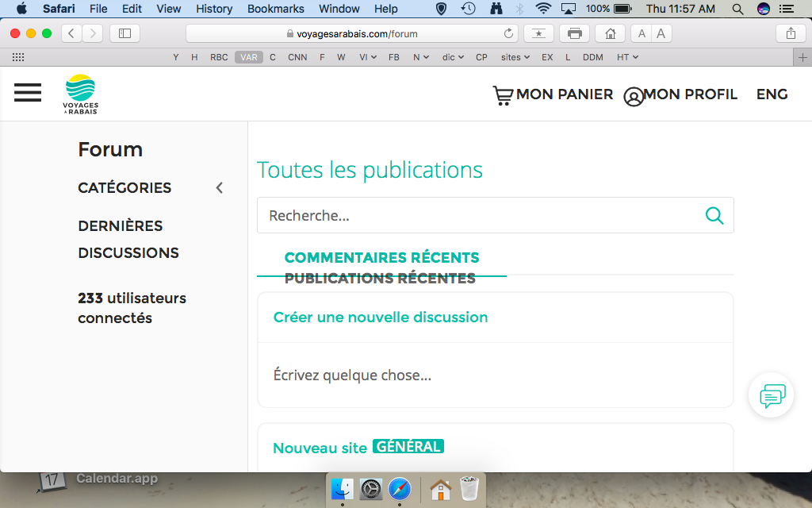Screen dimensions: 812x508
Task: Open the FB bookmark
Action: (x=393, y=57)
